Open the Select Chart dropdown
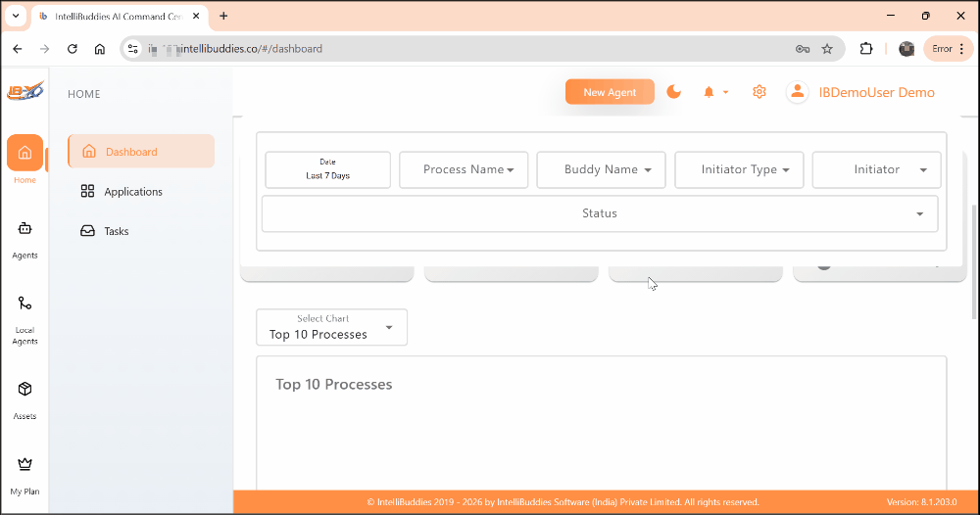980x515 pixels. [x=331, y=327]
